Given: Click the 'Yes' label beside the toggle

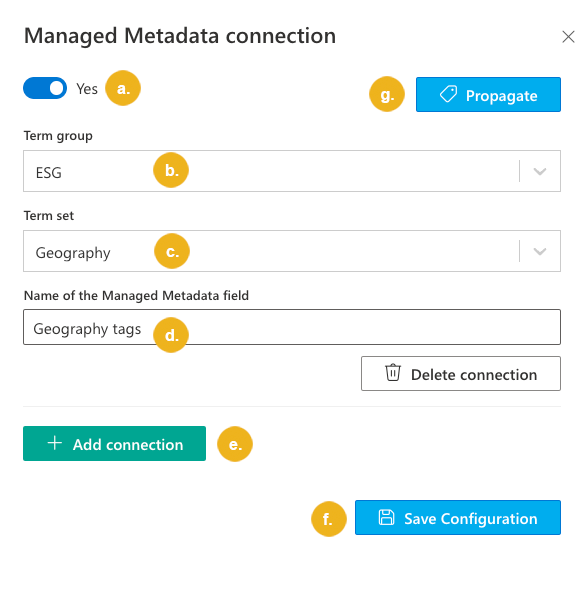Looking at the screenshot, I should point(87,89).
